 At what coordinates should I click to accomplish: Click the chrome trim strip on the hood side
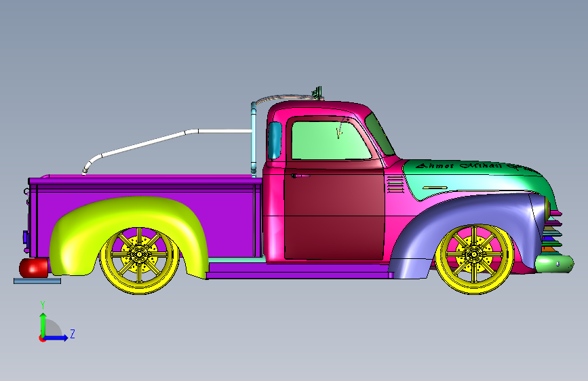click(435, 188)
